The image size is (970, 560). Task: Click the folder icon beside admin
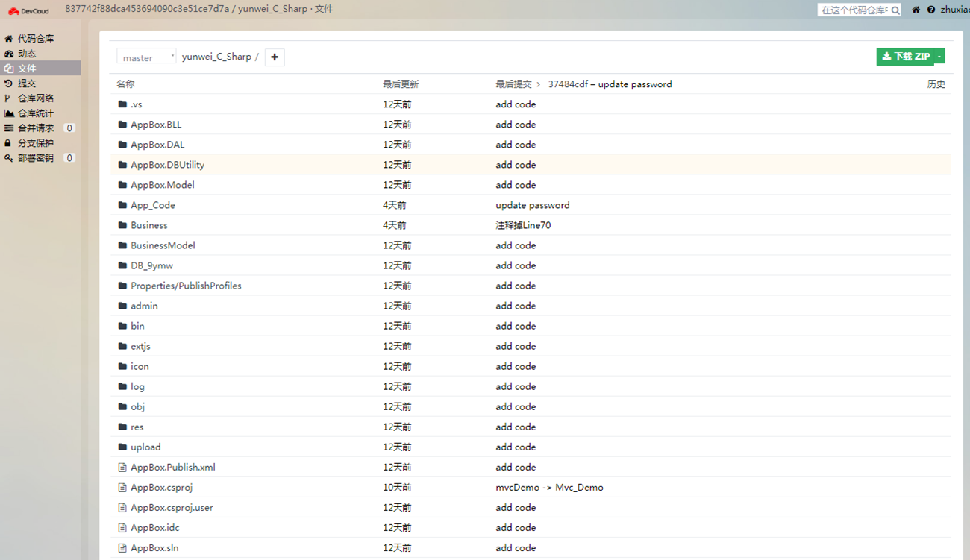click(x=122, y=306)
